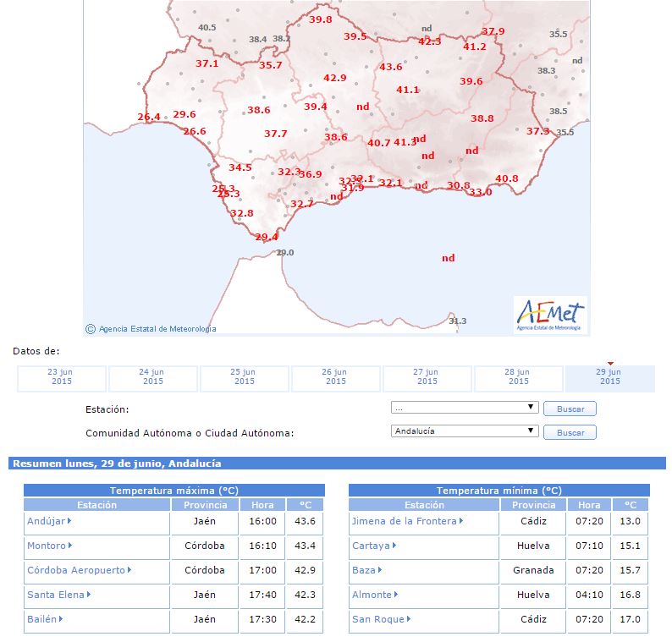Click the arrow icon beside Santa Elena
Image resolution: width=672 pixels, height=642 pixels.
coord(89,595)
